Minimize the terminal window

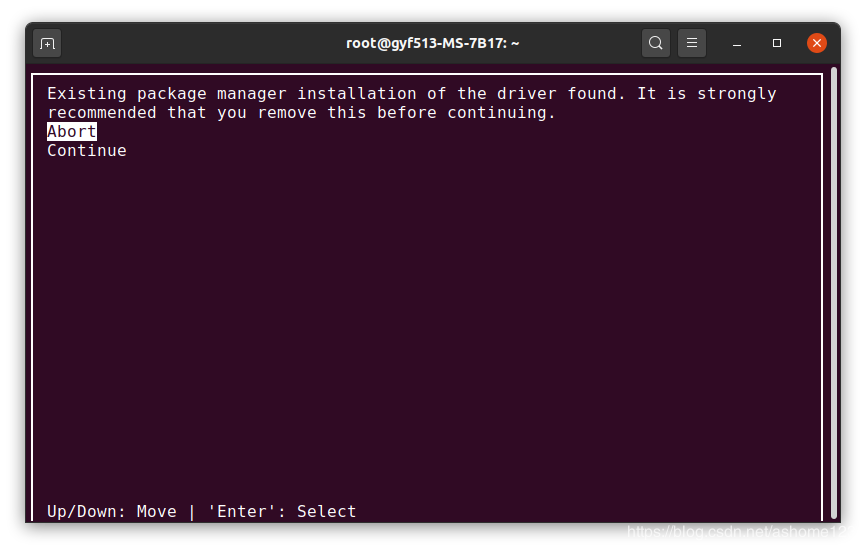click(x=737, y=44)
